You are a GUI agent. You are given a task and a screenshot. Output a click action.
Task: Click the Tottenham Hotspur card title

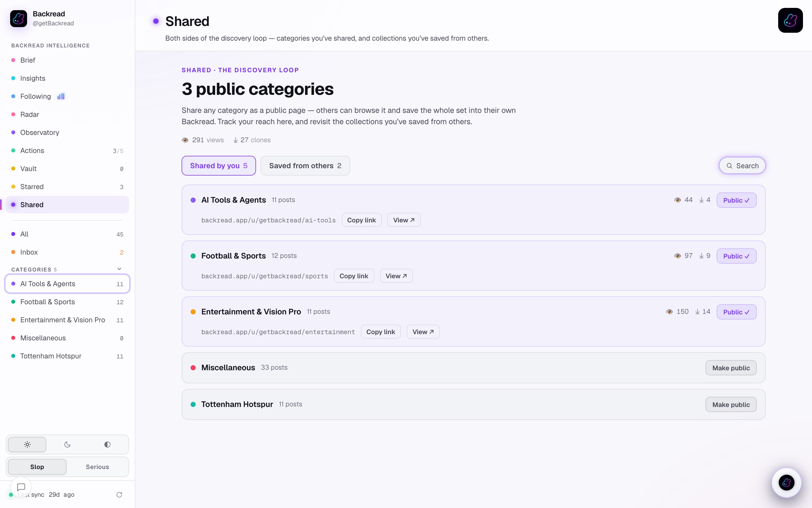pyautogui.click(x=237, y=404)
